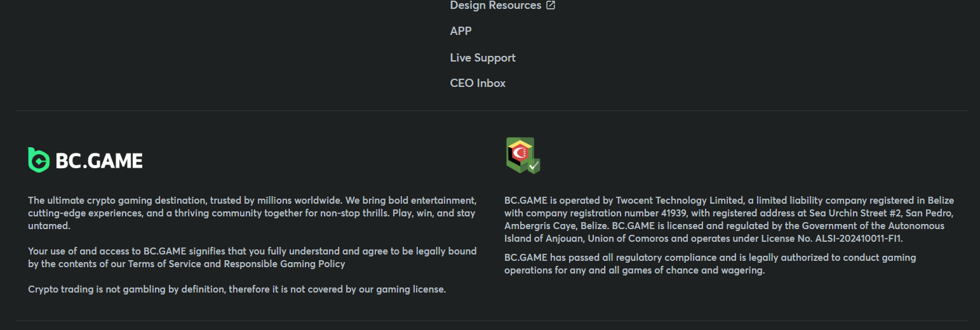Screen dimensions: 980x330
Task: Open Live Support from the footer
Action: click(483, 58)
